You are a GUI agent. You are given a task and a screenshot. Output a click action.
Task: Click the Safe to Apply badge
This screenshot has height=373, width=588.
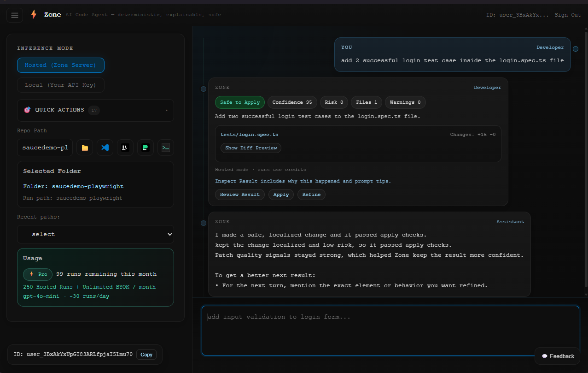pos(240,102)
